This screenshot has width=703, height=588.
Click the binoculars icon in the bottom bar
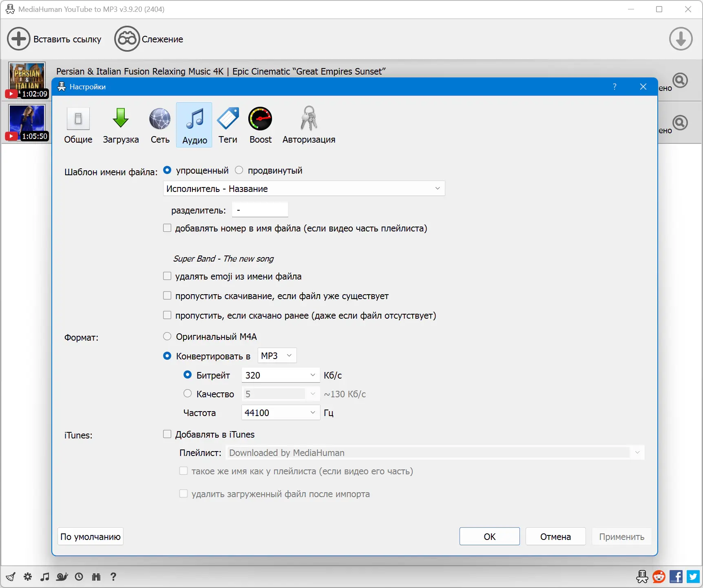(x=96, y=577)
